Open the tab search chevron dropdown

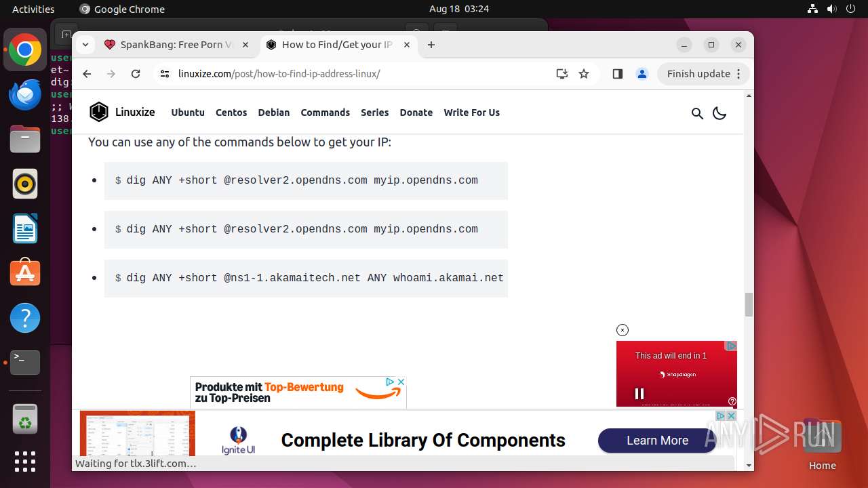(85, 45)
